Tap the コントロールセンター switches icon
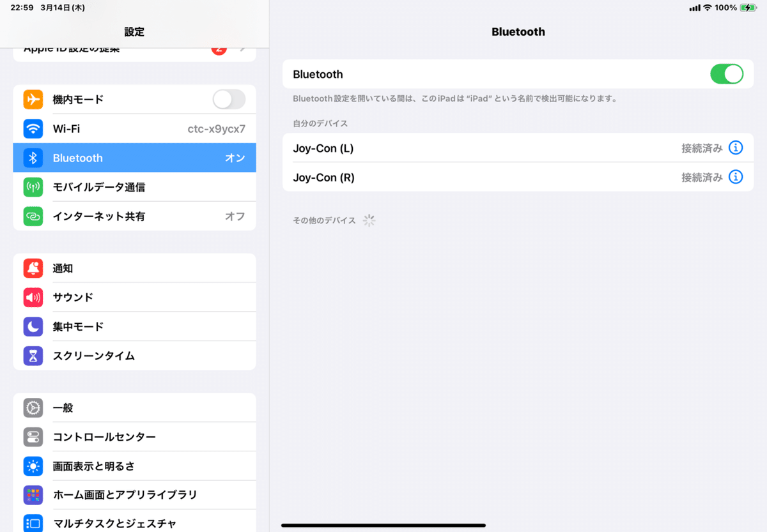Viewport: 767px width, 532px height. pos(33,437)
